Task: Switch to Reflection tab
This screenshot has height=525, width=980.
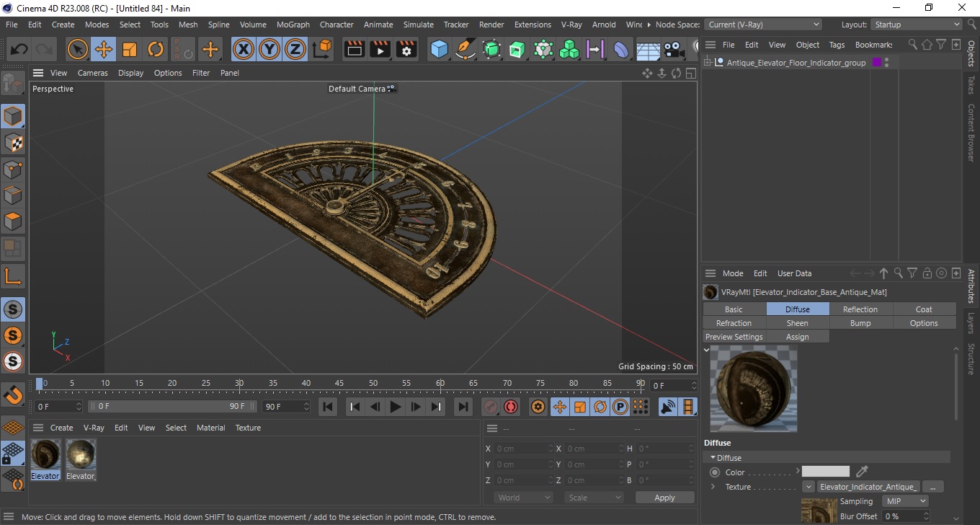Action: 860,309
